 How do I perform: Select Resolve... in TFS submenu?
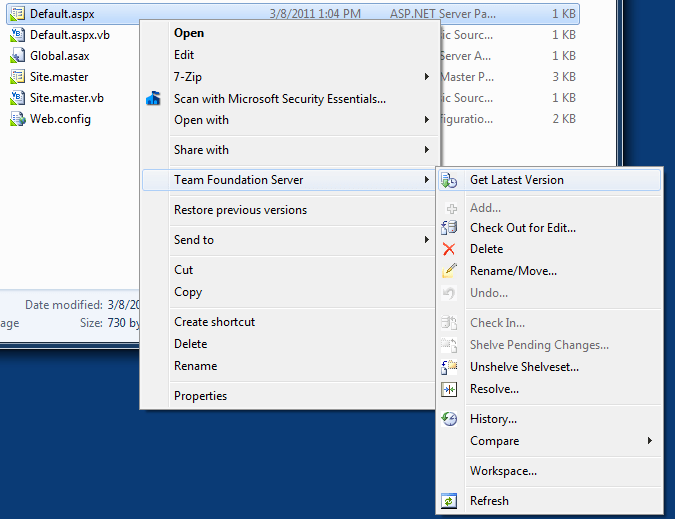click(x=550, y=389)
